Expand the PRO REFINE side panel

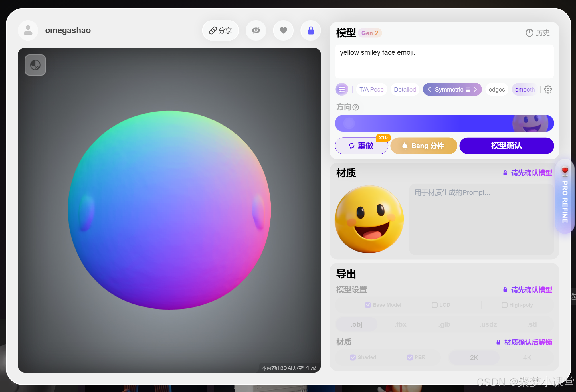click(x=565, y=197)
